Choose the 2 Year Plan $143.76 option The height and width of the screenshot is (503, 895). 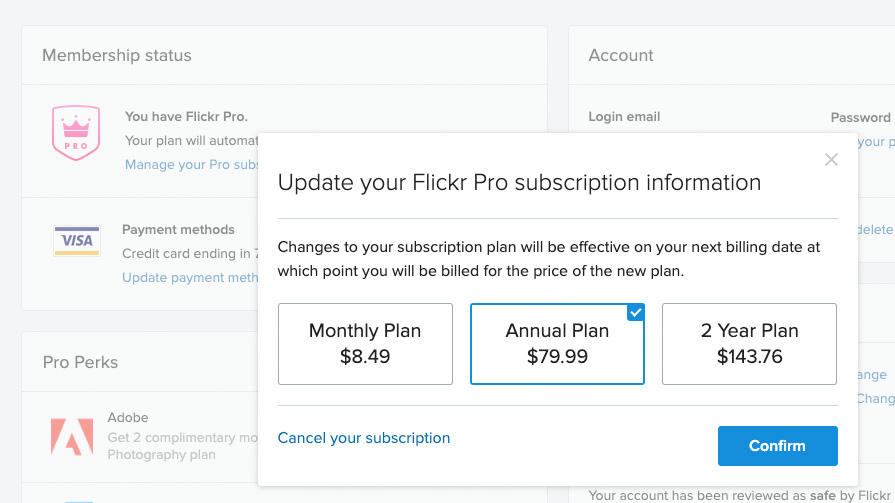749,344
